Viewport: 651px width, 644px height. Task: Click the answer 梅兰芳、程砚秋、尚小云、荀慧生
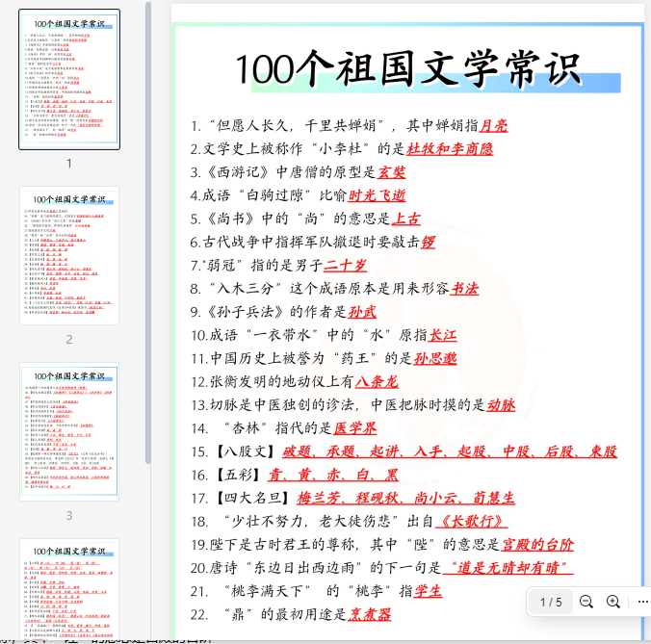[x=405, y=498]
